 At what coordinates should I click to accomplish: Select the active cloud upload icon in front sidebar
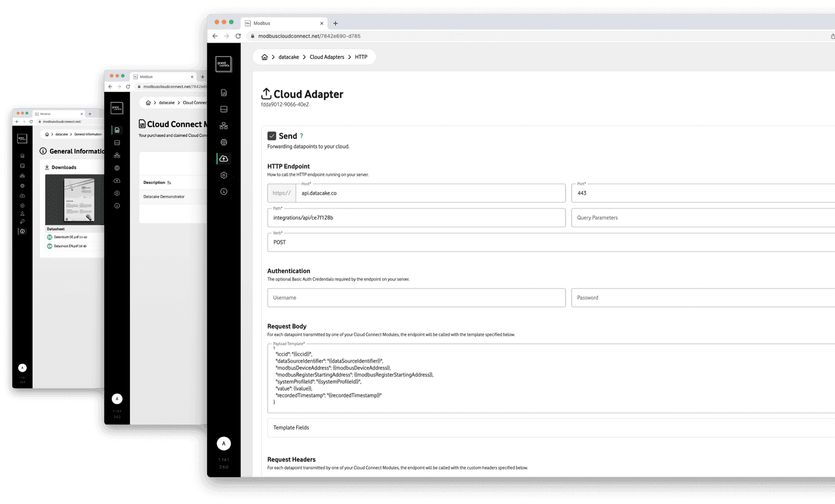pos(224,159)
